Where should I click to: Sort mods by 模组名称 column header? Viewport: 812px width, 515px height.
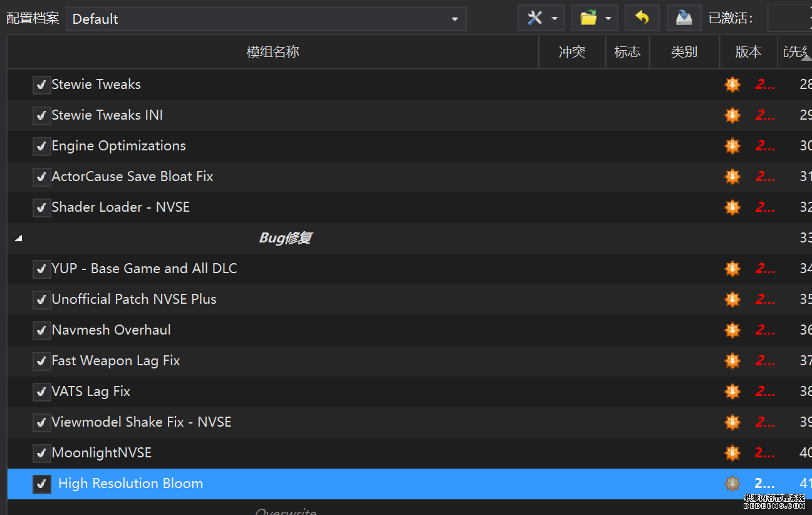point(273,52)
